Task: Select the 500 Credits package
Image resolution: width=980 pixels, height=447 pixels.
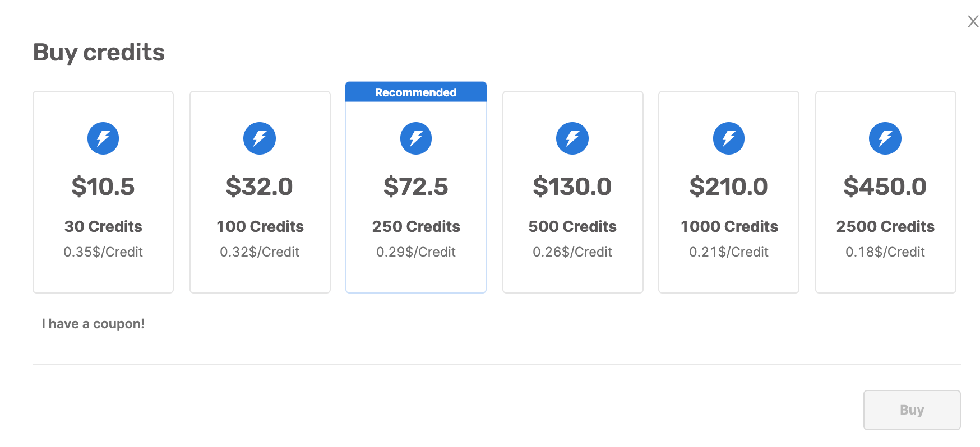Action: tap(573, 192)
